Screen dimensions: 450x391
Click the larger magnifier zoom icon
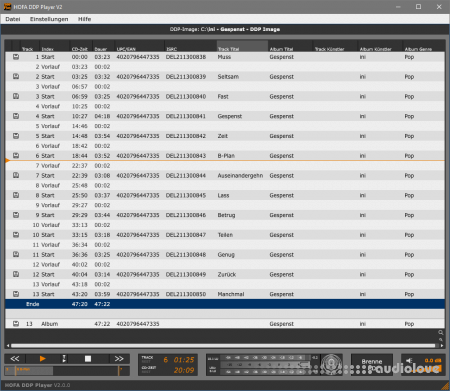(441, 333)
